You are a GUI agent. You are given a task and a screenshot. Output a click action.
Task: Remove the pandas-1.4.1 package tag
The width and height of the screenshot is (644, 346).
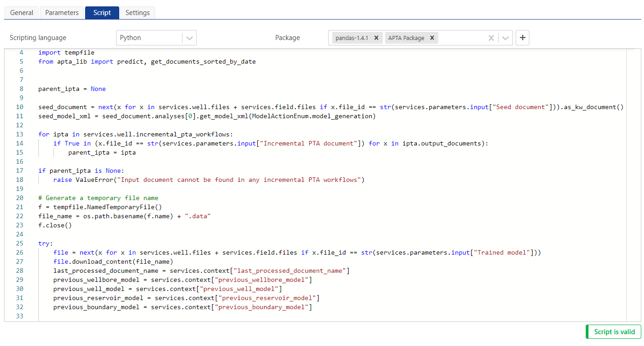click(x=376, y=38)
